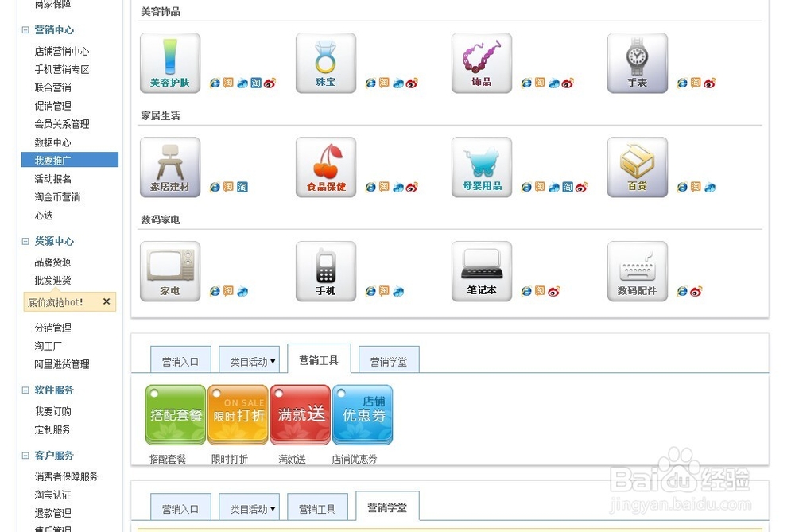Image resolution: width=795 pixels, height=532 pixels.
Task: Open the 限时打折 ON SALE tool icon
Action: [x=238, y=414]
